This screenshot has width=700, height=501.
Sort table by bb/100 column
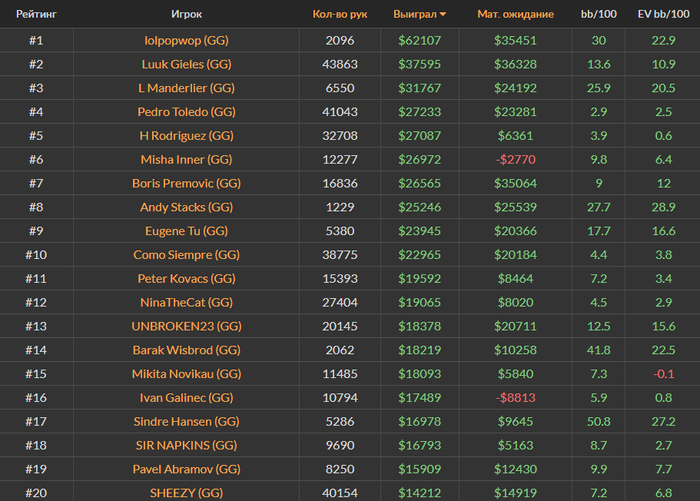click(x=599, y=14)
